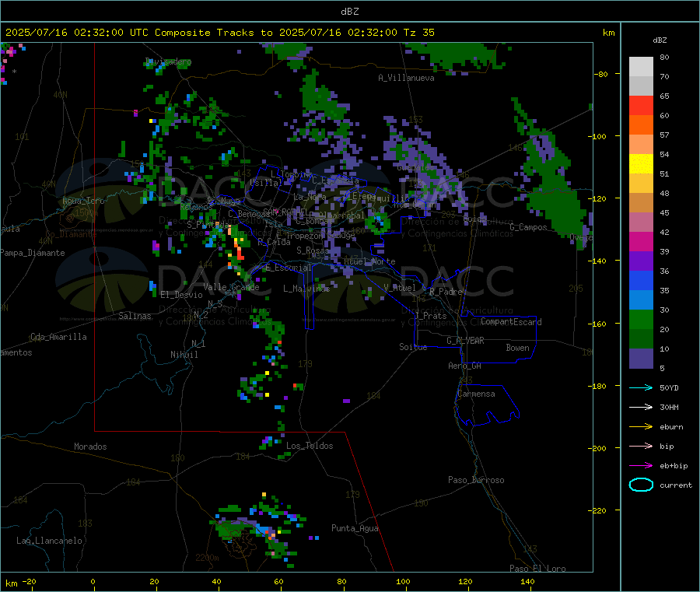The width and height of the screenshot is (700, 592).
Task: Click the '-20' tick on the bottom km axis
Action: coord(29,581)
